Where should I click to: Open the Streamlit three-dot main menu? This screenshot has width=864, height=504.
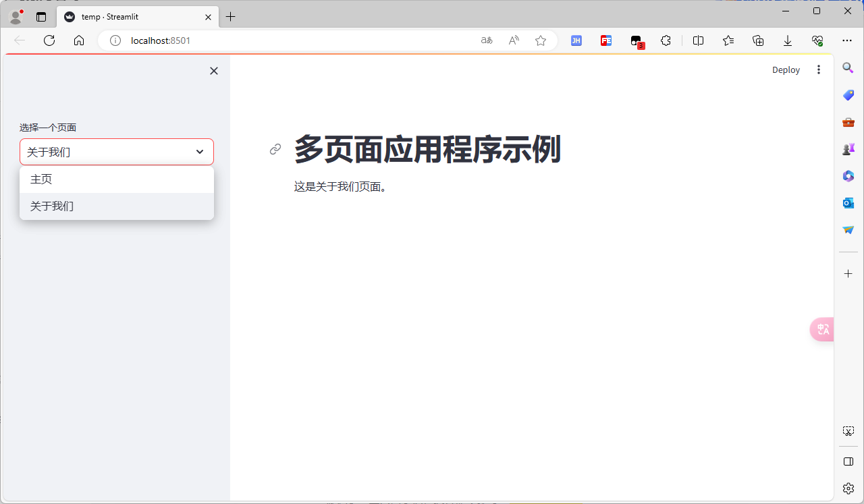pos(819,69)
